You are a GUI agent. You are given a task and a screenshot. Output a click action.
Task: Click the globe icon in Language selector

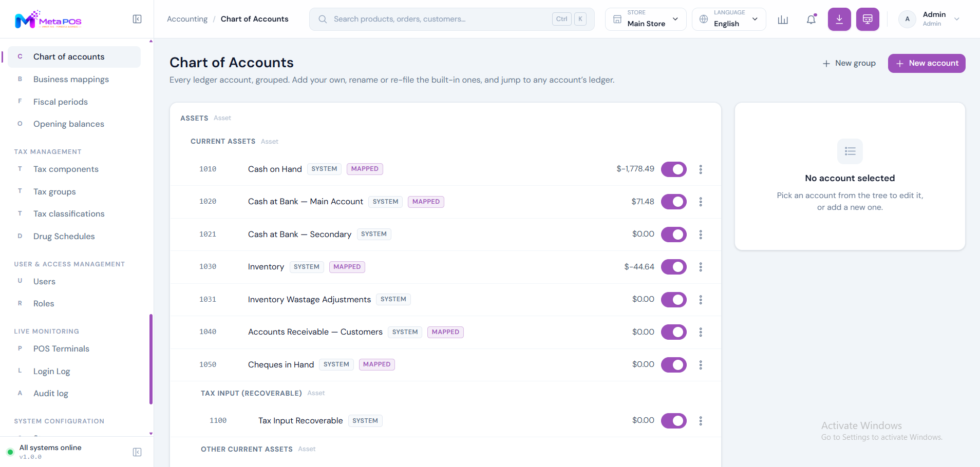(704, 20)
